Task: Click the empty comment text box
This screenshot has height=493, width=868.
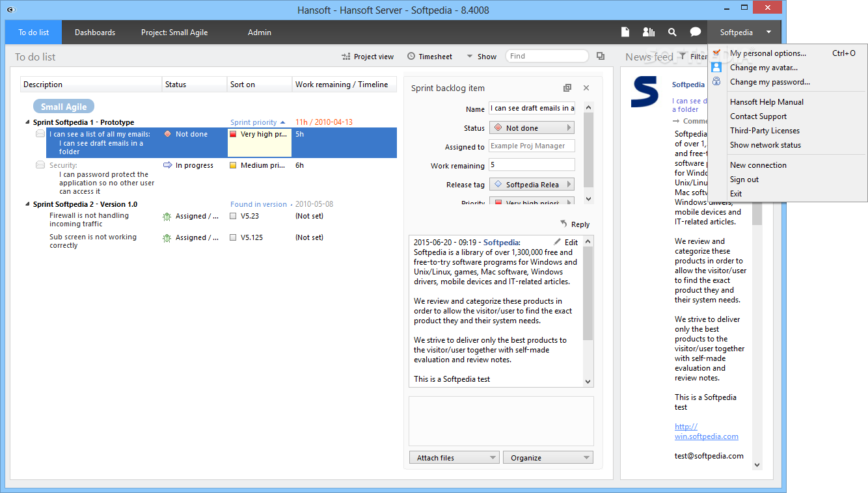Action: [x=501, y=420]
